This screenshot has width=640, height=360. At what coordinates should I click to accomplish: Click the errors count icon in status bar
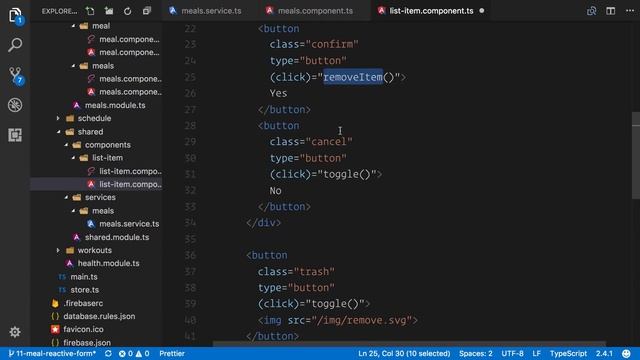125,353
